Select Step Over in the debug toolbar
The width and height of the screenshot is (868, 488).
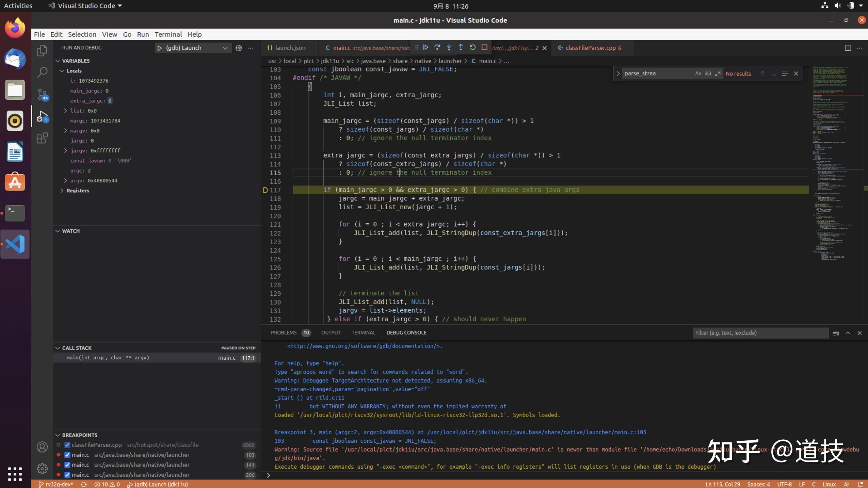(x=438, y=48)
